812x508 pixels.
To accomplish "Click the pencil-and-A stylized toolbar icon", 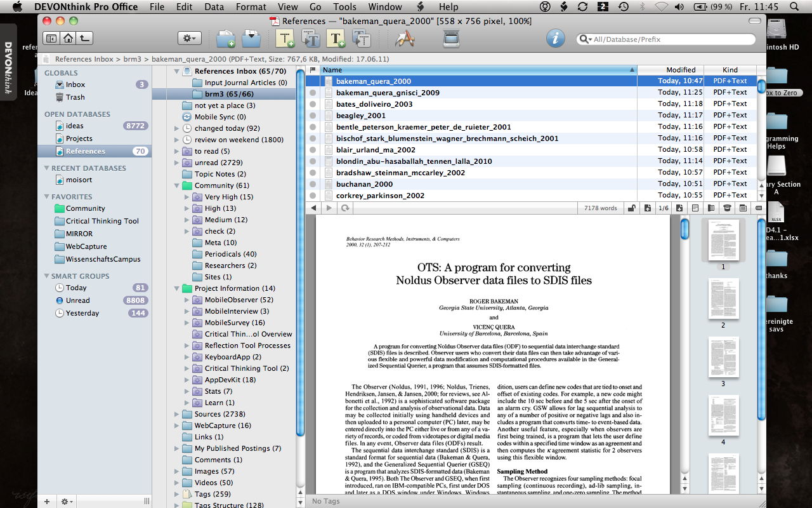I will coord(405,39).
